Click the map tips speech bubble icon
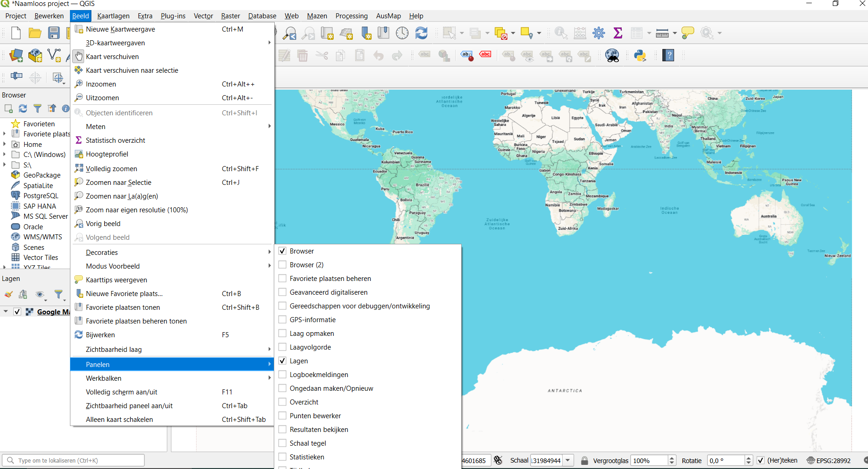This screenshot has height=469, width=868. click(x=687, y=33)
